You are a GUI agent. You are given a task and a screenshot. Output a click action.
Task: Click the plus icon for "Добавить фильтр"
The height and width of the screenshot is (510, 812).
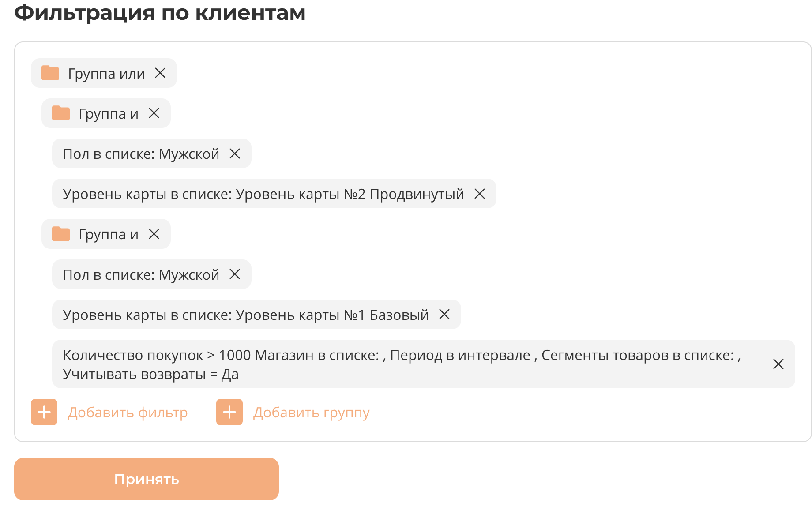(44, 412)
